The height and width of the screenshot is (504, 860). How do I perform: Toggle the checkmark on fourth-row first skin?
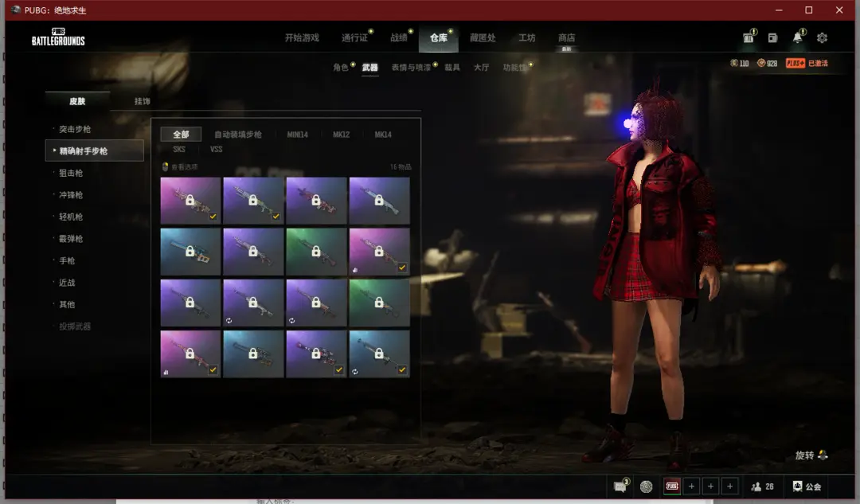pyautogui.click(x=213, y=369)
